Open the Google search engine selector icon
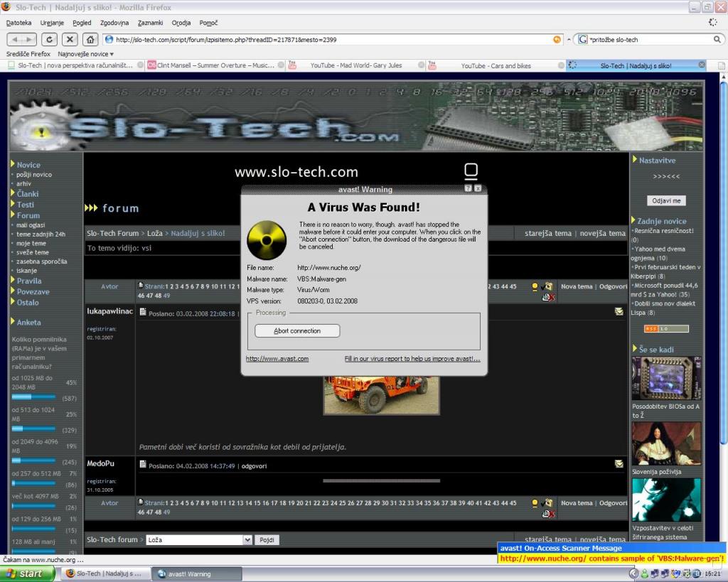 tap(582, 40)
